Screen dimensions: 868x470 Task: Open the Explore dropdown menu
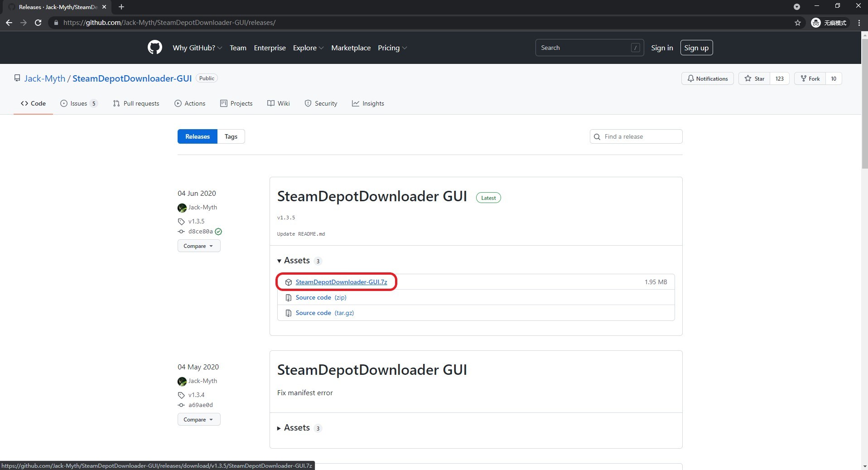308,48
